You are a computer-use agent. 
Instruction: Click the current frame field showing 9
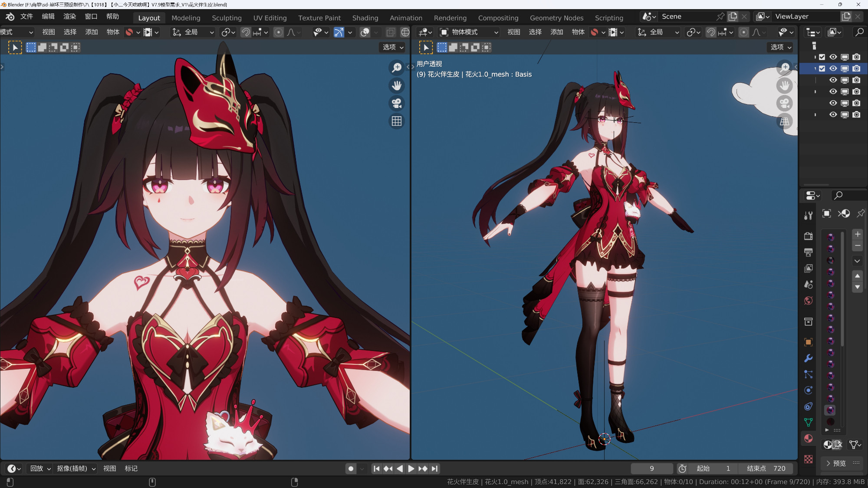[x=651, y=468]
